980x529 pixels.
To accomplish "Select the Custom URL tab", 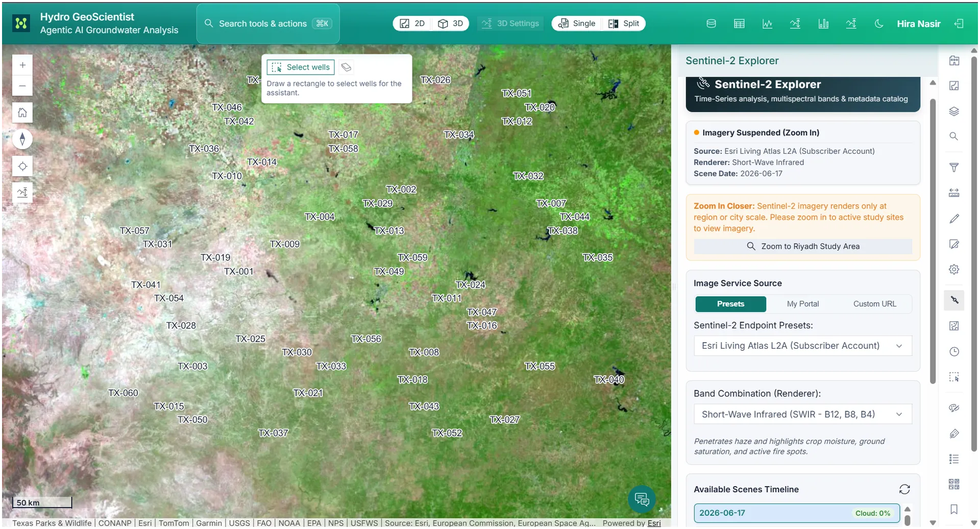I will 874,304.
